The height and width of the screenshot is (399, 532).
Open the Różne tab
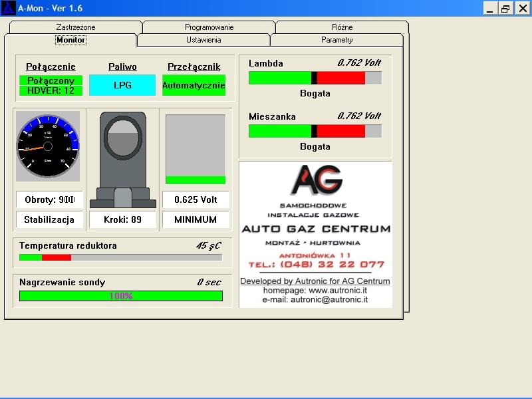pyautogui.click(x=342, y=27)
